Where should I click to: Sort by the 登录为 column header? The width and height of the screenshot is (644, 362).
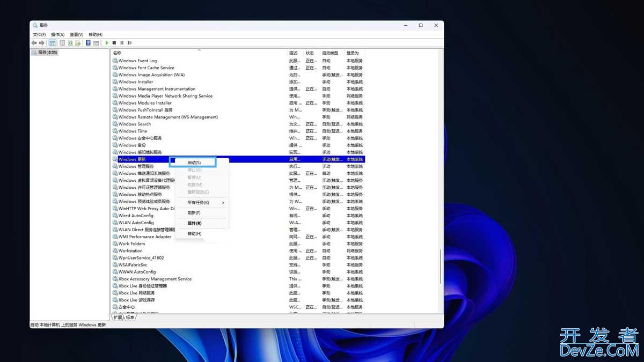point(353,53)
